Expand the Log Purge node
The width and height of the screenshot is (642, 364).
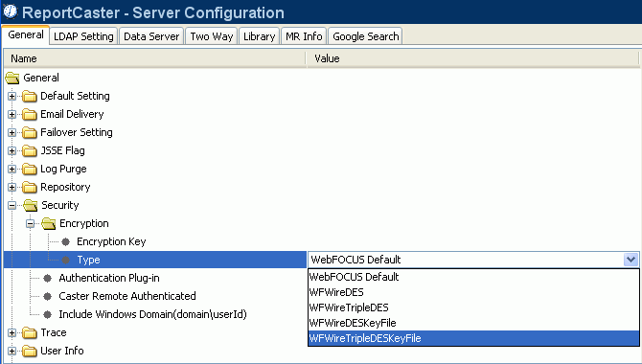coord(11,170)
